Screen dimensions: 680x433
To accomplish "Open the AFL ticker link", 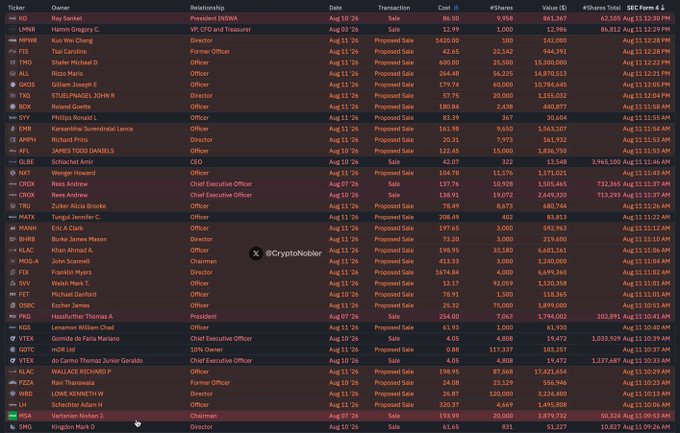I will pyautogui.click(x=24, y=151).
